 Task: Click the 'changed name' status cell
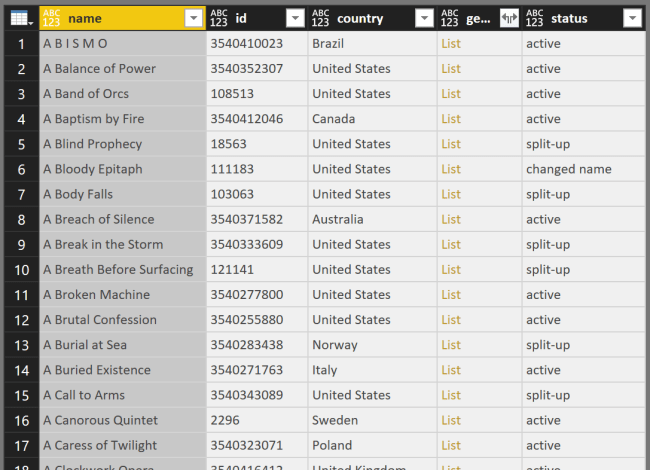pos(568,169)
